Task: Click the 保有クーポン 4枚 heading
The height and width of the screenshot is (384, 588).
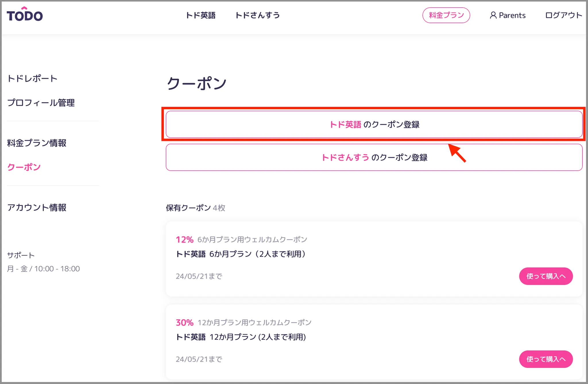Action: (x=195, y=208)
